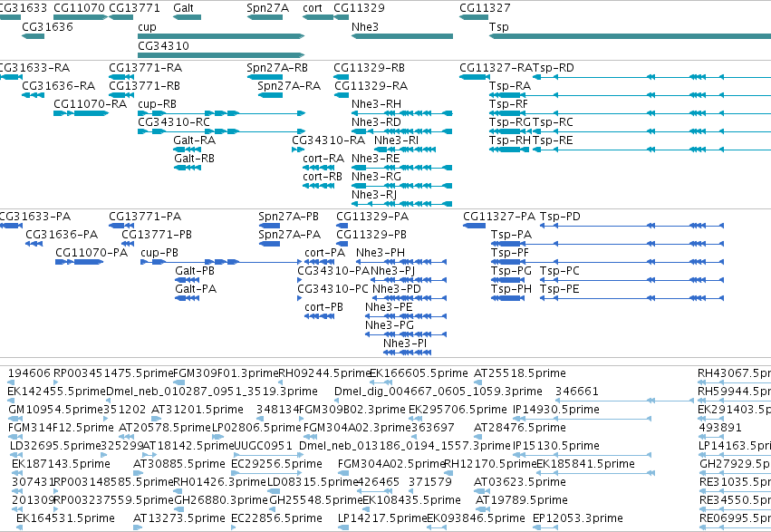This screenshot has height=532, width=771.
Task: Click protein Nhe3-PI label
Action: [x=405, y=343]
